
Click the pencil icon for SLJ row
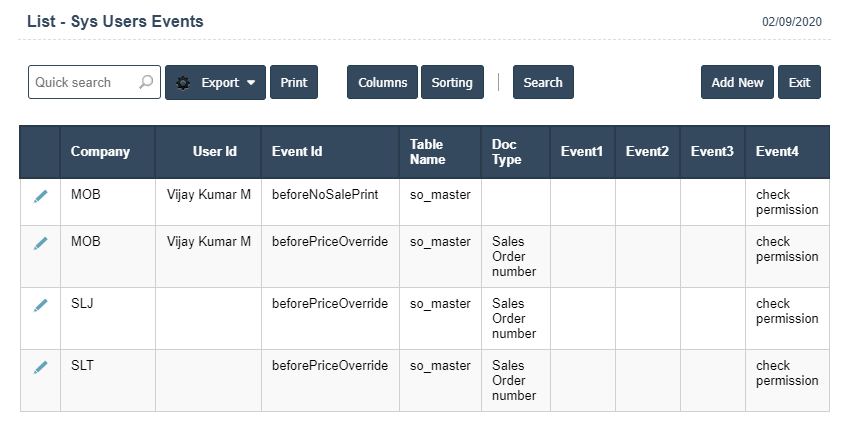[x=40, y=305]
